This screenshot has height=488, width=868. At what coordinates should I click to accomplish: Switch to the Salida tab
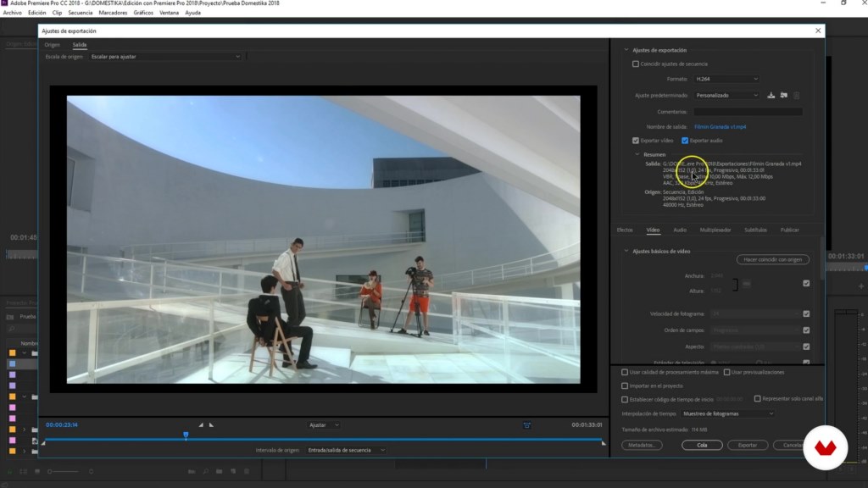[80, 45]
